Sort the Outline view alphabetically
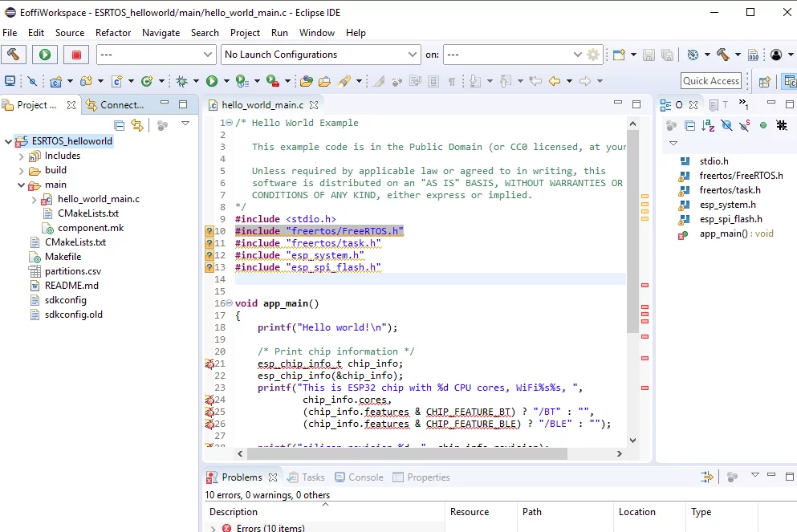The image size is (797, 532). point(708,125)
